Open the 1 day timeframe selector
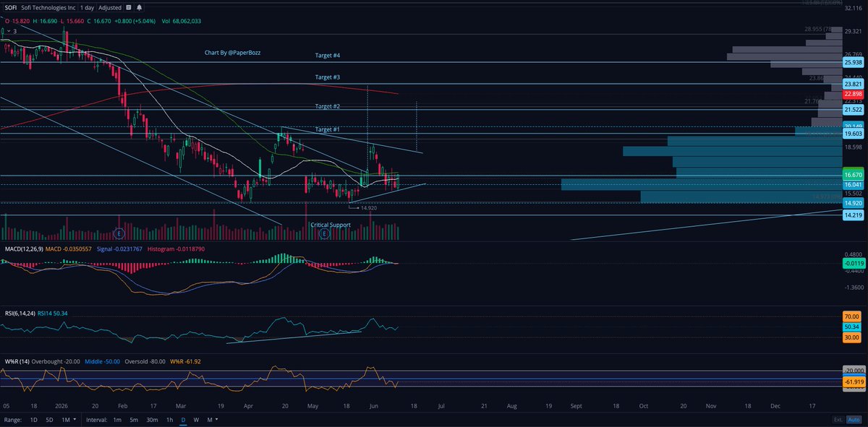Image resolution: width=868 pixels, height=427 pixels. (87, 7)
